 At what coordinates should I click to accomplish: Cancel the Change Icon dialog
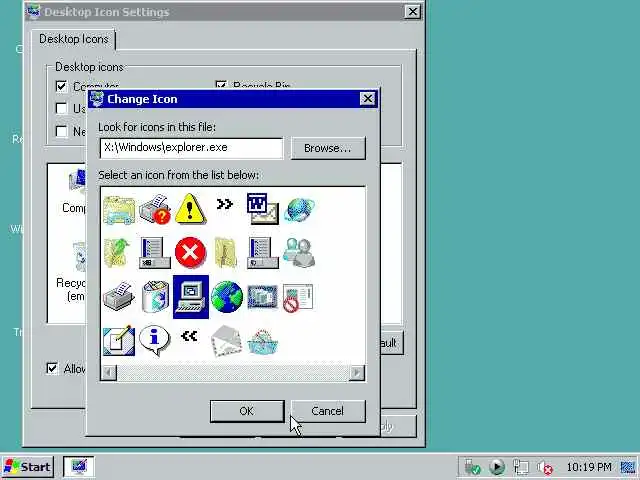coord(328,411)
